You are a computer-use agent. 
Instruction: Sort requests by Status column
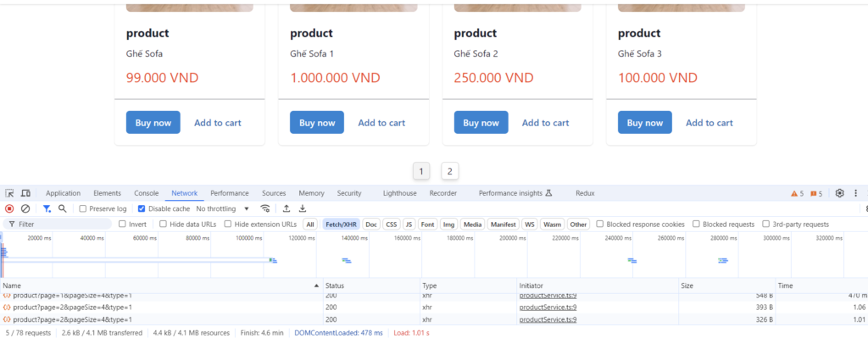point(371,286)
